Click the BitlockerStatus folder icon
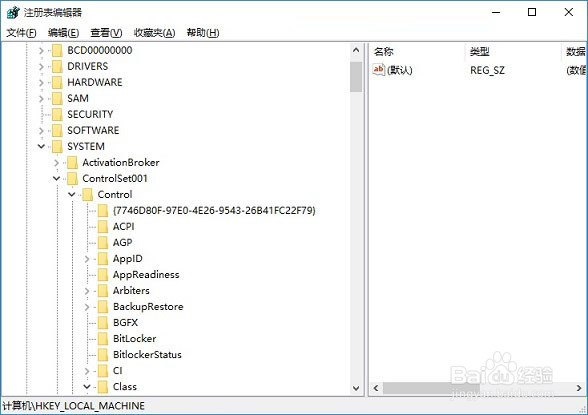Screen dimensions: 588x415 tap(103, 355)
